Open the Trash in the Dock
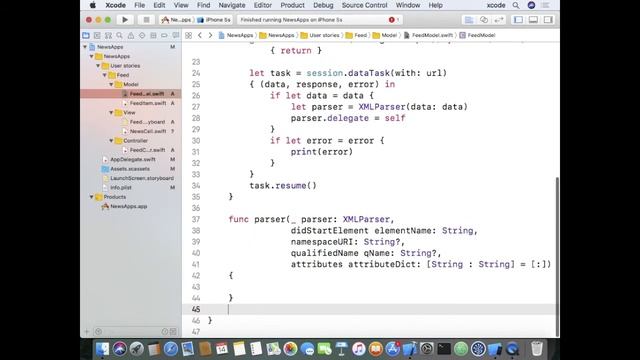 (537, 349)
